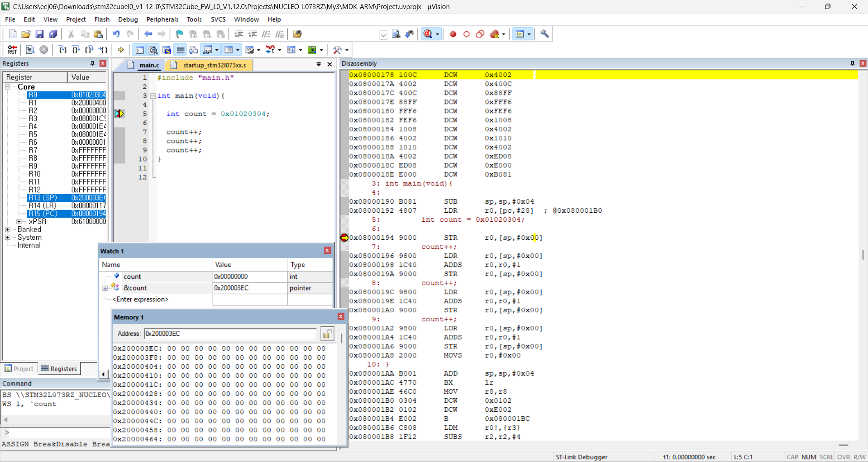Switch to the Project tab
This screenshot has height=462, width=868.
[x=19, y=369]
